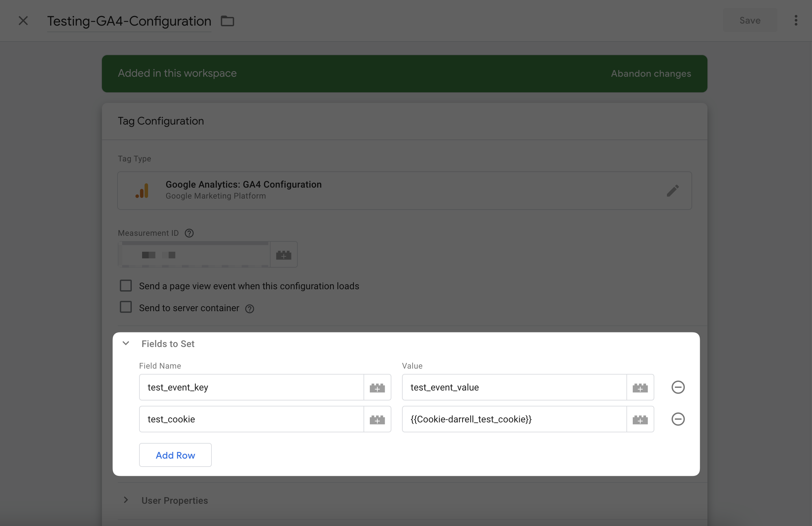Viewport: 812px width, 526px height.
Task: Click the Save button
Action: [x=750, y=21]
